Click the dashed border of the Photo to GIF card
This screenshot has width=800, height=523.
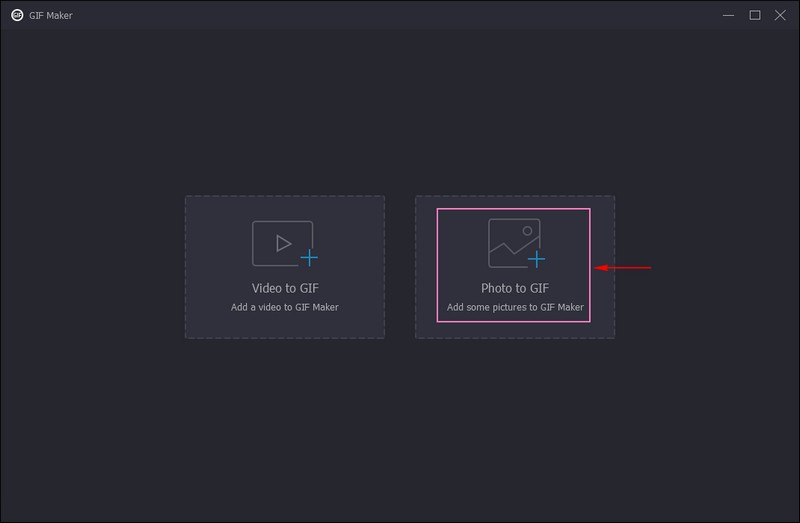coord(614,300)
